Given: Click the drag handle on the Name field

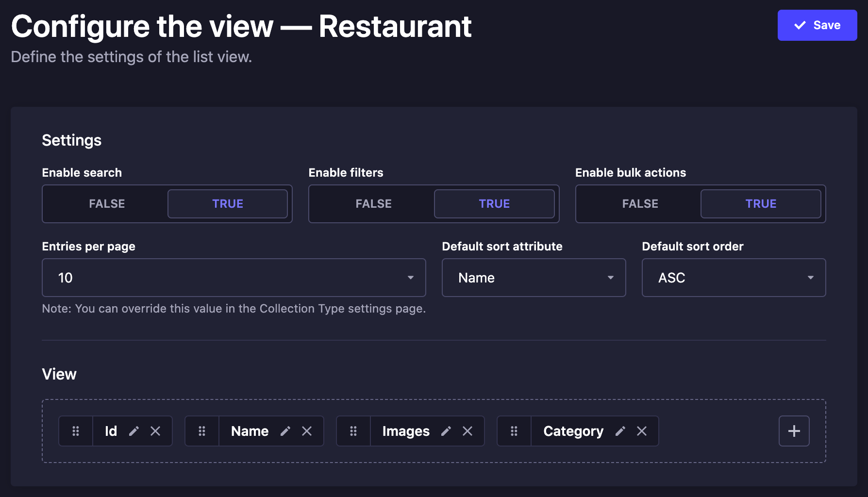Looking at the screenshot, I should (202, 431).
